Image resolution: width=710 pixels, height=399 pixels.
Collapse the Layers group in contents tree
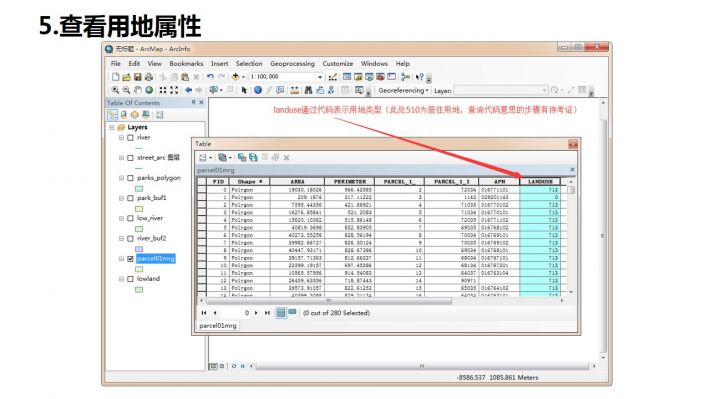tap(112, 128)
